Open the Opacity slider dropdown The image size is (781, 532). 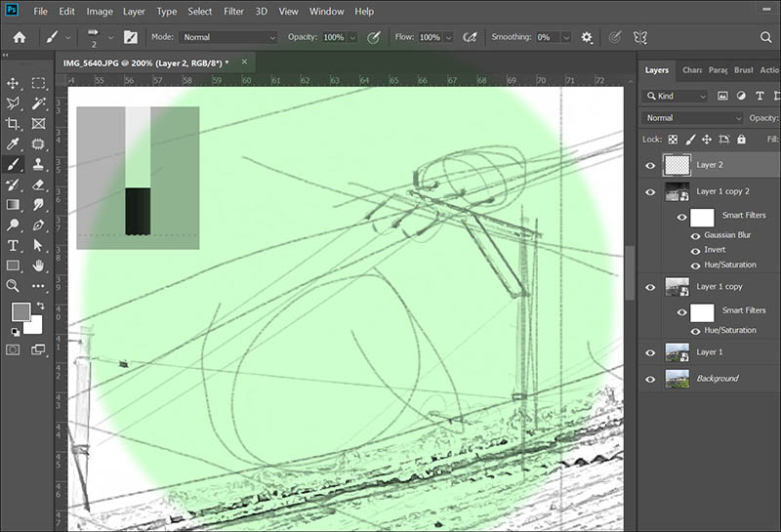click(x=352, y=37)
